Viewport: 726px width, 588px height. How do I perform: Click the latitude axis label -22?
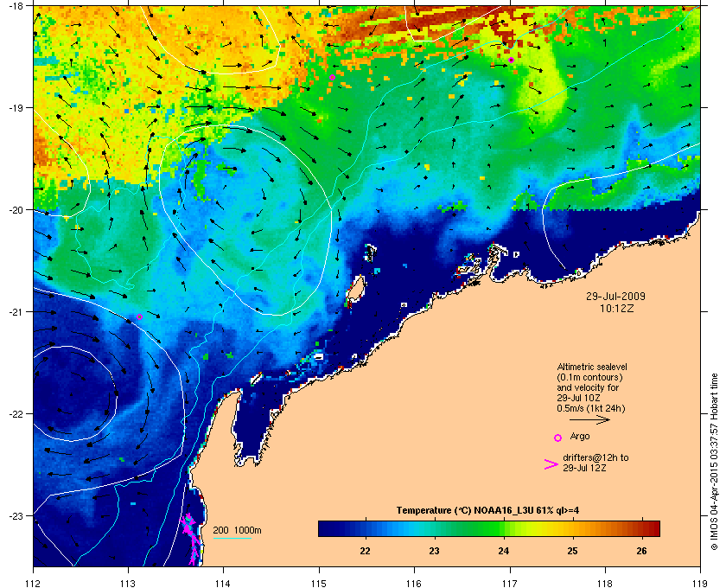click(16, 414)
